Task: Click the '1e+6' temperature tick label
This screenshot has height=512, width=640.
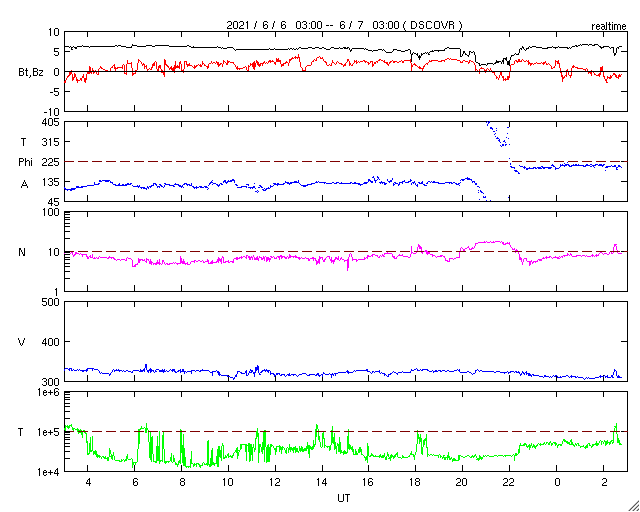Action: pyautogui.click(x=48, y=392)
